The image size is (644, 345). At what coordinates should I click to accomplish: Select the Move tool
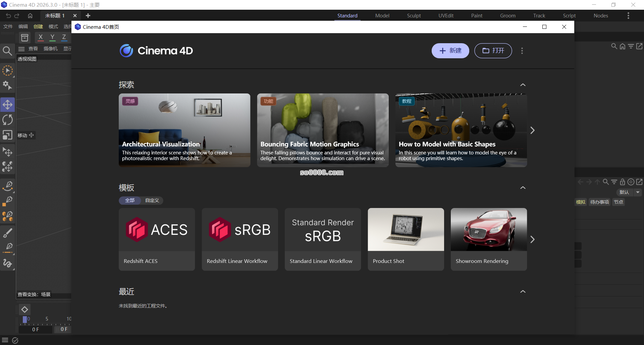7,105
